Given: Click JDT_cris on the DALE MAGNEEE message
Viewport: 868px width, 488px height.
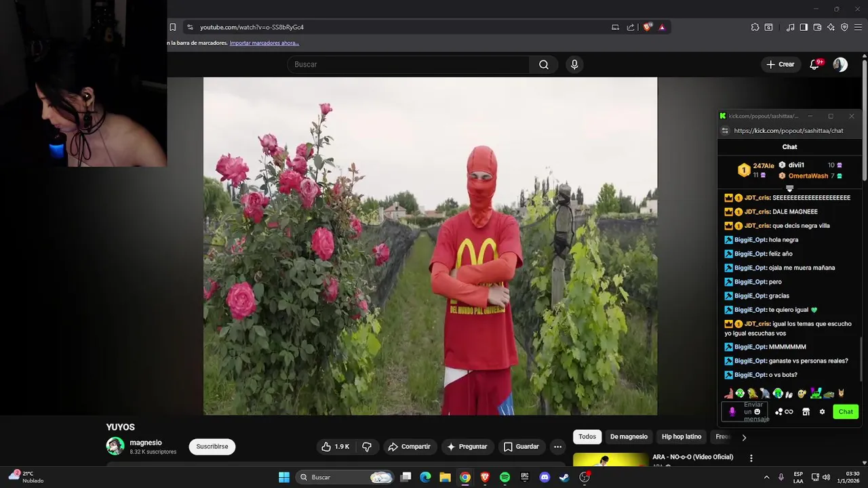Looking at the screenshot, I should 757,211.
